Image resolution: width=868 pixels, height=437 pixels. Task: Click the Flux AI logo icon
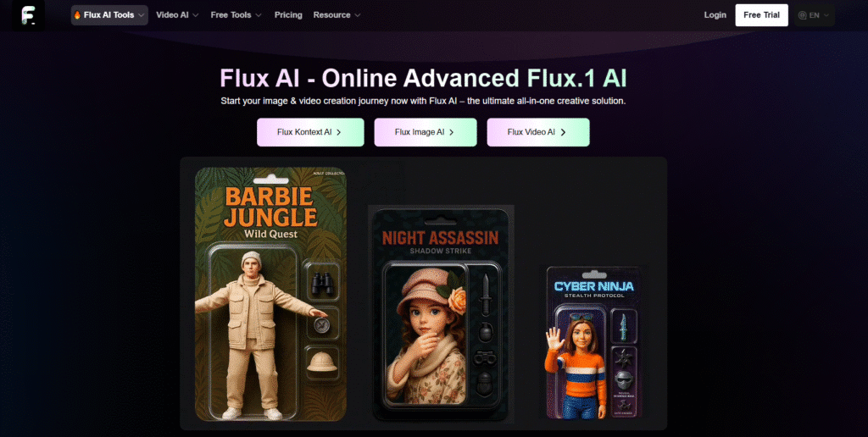point(29,15)
